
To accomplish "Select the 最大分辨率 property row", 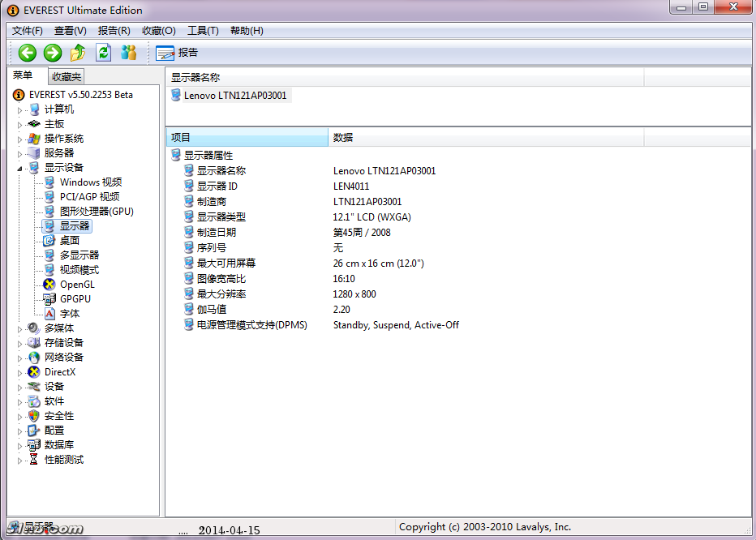I will (x=221, y=294).
